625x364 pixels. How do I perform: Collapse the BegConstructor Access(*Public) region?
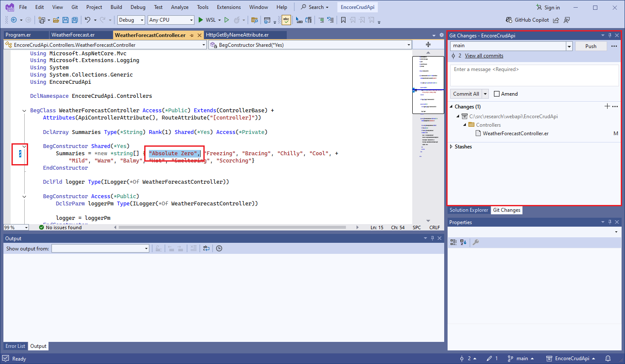24,196
